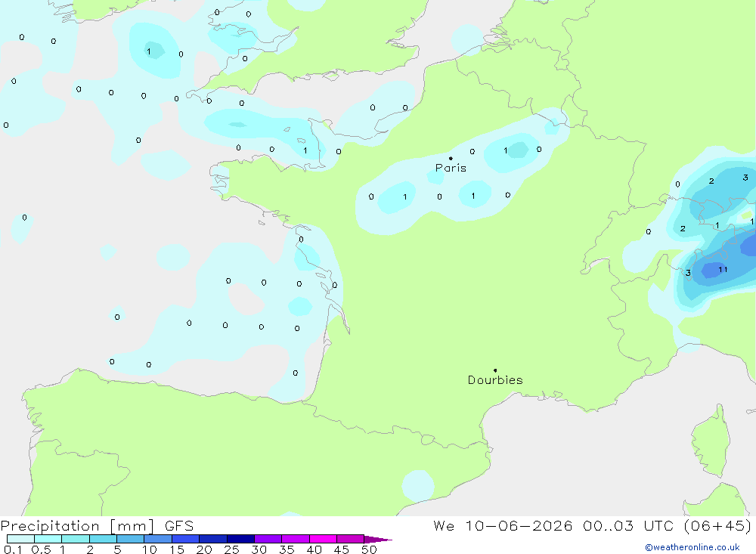756x554 pixels.
Task: Click the 40 legend scale label
Action: (x=314, y=549)
